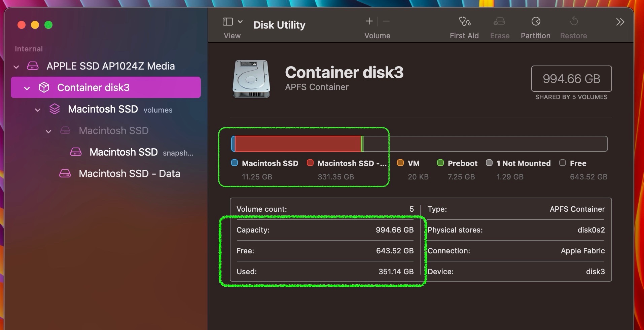The height and width of the screenshot is (330, 644).
Task: Select the Macintosh SSD snapshot entry
Action: tap(123, 152)
